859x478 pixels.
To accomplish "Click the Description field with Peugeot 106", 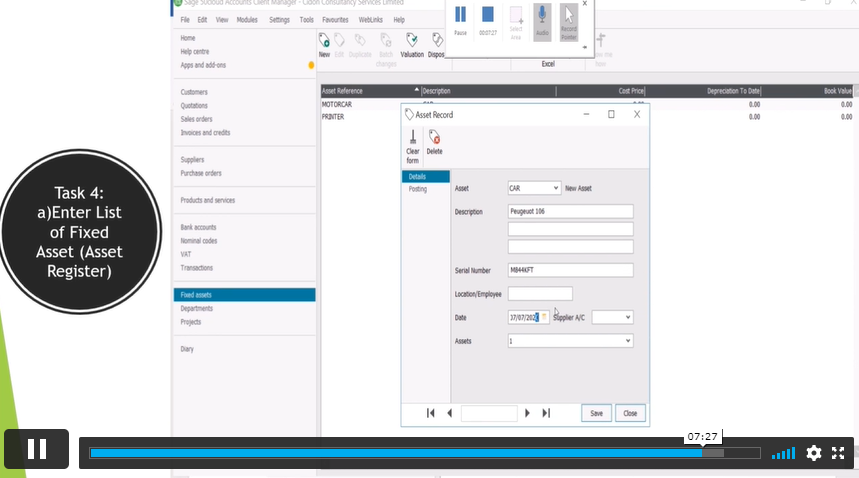I will pos(570,211).
